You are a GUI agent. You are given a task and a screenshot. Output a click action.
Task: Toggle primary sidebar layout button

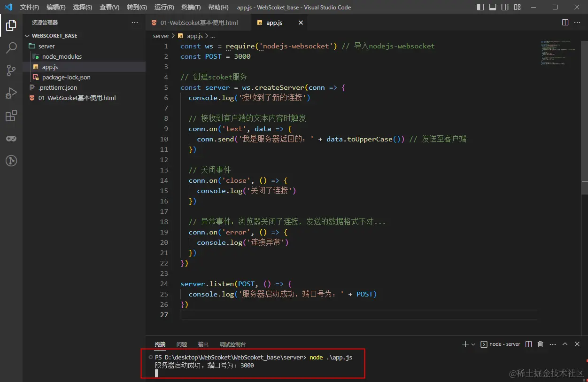point(480,8)
